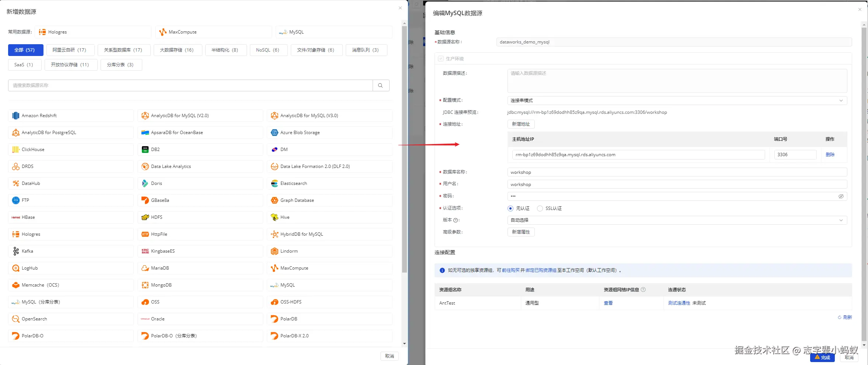Click the 数据库名称 field containing workshop
This screenshot has height=365, width=868.
pyautogui.click(x=677, y=172)
